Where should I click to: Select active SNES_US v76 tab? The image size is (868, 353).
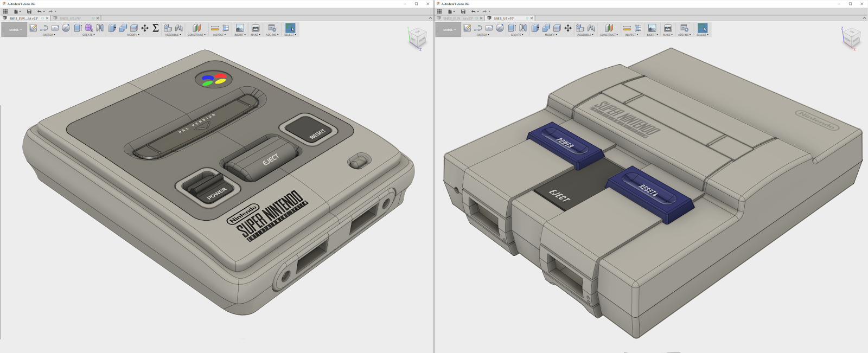pos(510,18)
